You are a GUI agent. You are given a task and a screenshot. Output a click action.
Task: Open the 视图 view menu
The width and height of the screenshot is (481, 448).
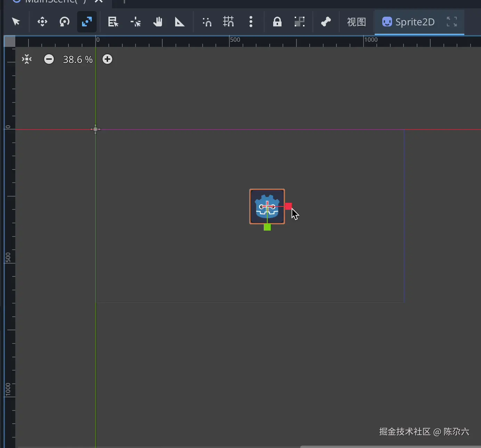tap(357, 22)
